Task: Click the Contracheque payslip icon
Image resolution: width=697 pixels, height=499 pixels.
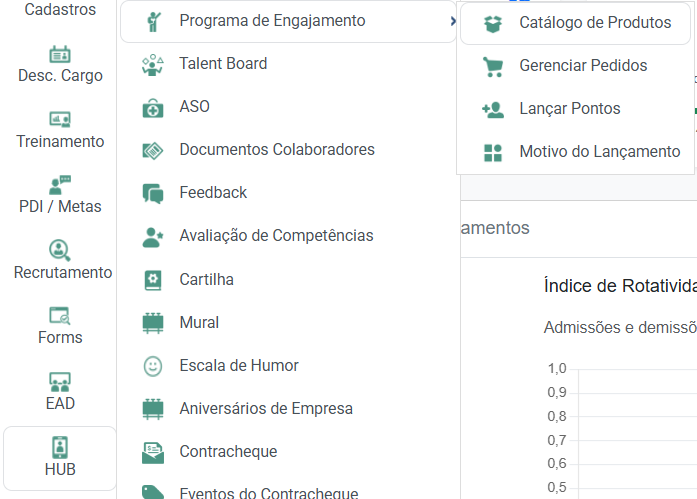Action: pyautogui.click(x=152, y=452)
